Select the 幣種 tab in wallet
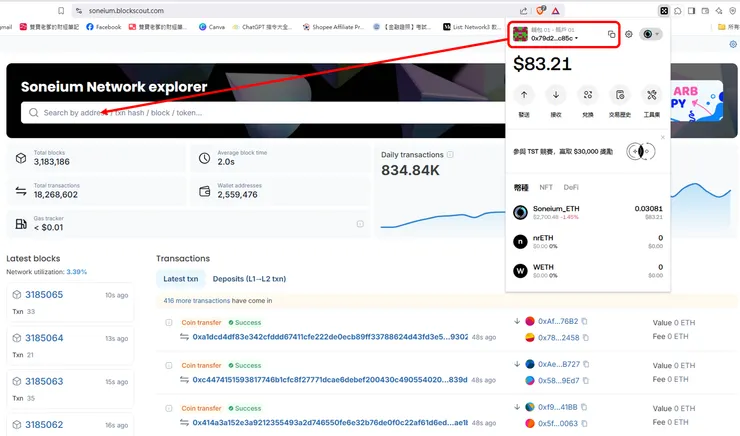 (x=521, y=187)
